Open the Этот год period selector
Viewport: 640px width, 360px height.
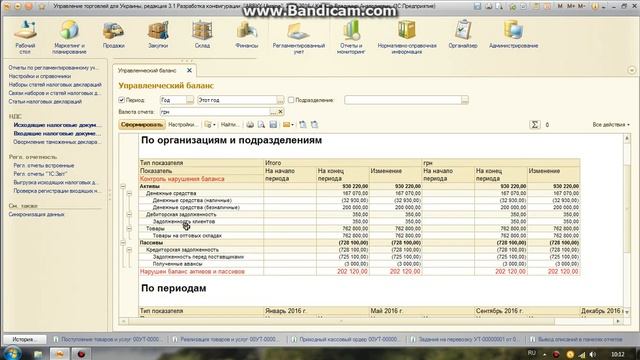point(280,100)
